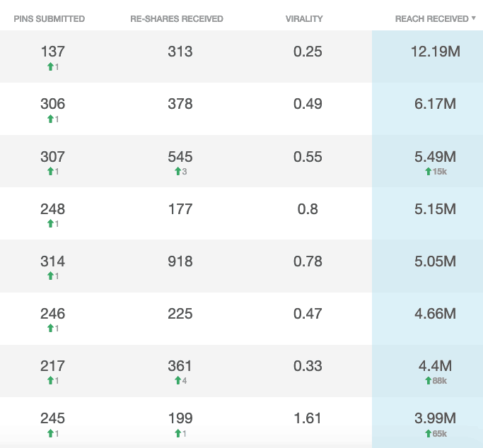Select the 4.66M reach value
The width and height of the screenshot is (483, 448).
coord(435,314)
